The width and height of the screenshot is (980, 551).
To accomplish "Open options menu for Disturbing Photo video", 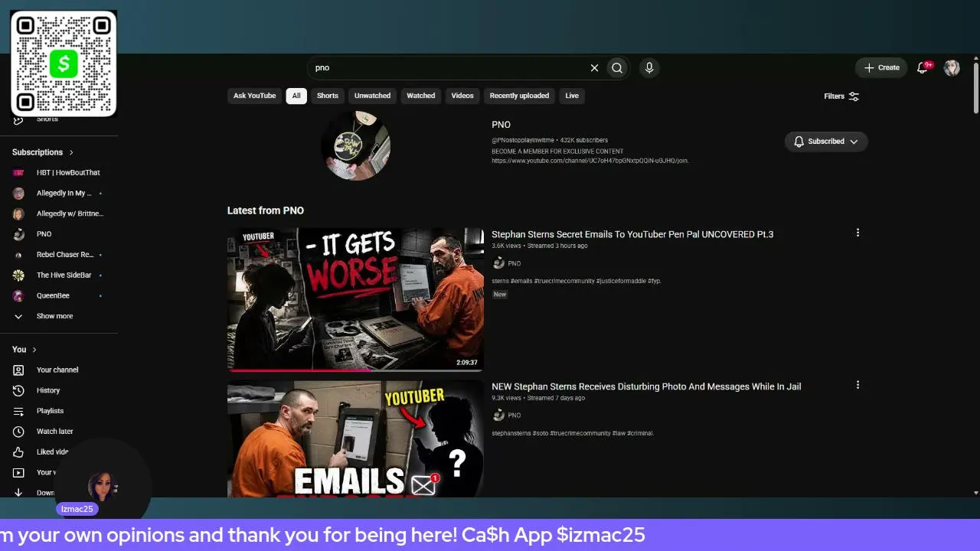I will [857, 385].
